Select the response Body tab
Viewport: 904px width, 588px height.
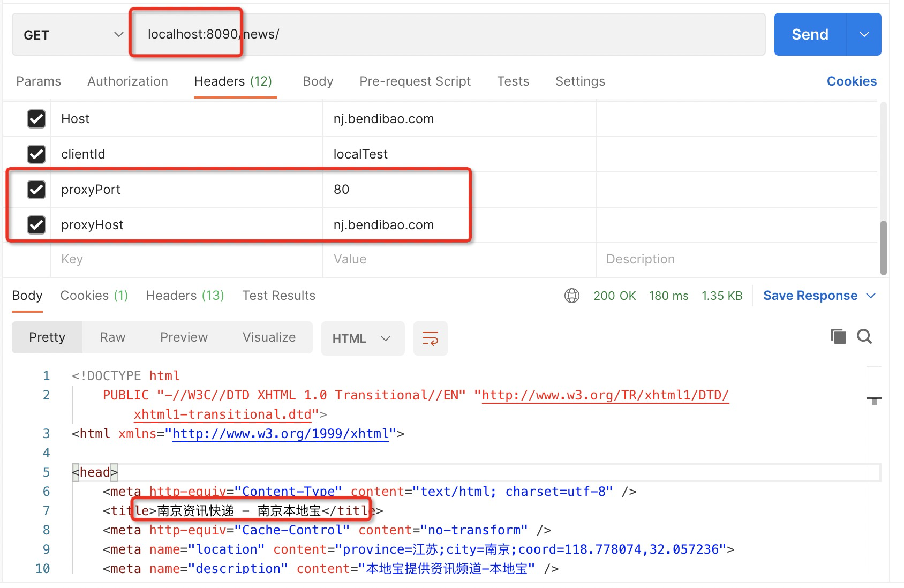click(x=27, y=296)
